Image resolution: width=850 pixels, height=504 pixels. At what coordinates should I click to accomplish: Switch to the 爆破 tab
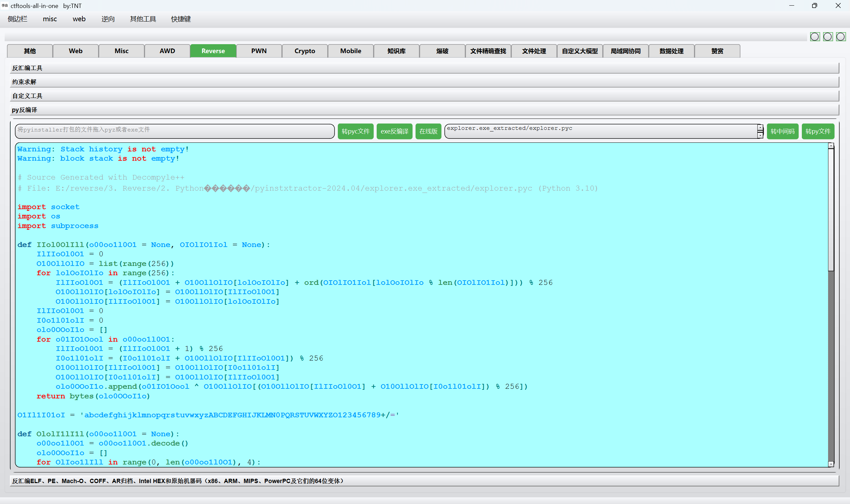pyautogui.click(x=442, y=51)
